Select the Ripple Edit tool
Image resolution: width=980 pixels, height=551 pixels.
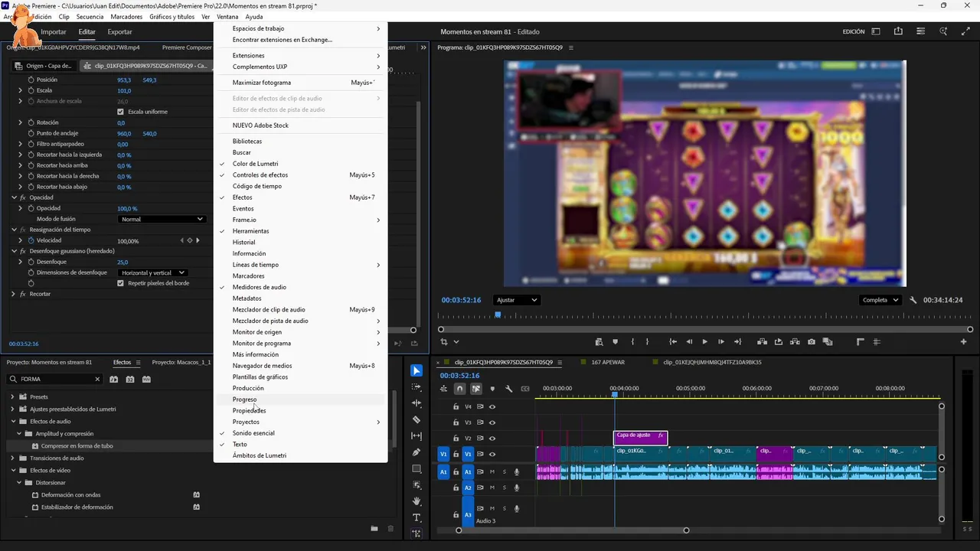pos(416,403)
